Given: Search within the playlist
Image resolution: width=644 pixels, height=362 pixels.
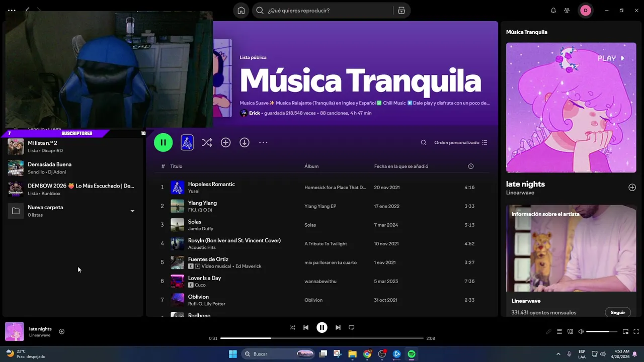Looking at the screenshot, I should click(424, 143).
